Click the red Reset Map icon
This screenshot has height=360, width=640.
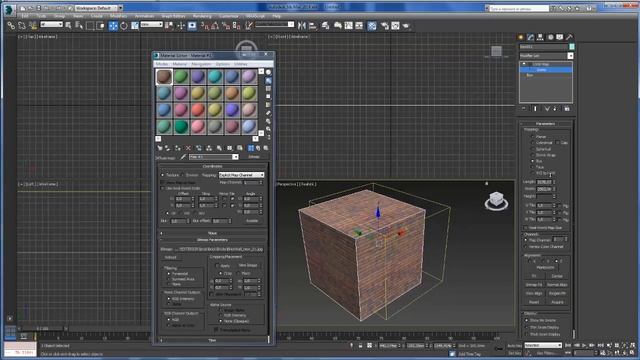(x=188, y=148)
